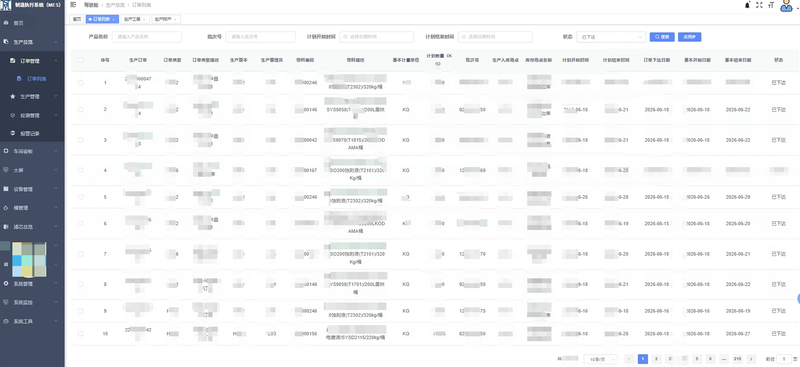Image resolution: width=800 pixels, height=367 pixels.
Task: Tick the checkbox for row 2
Action: pyautogui.click(x=81, y=110)
